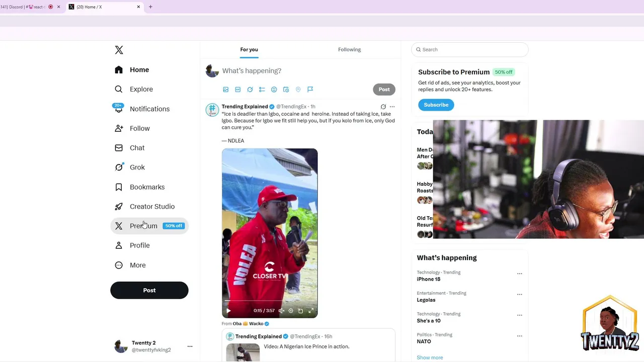This screenshot has height=362, width=644.
Task: Open options dots for Legolas trend
Action: (x=520, y=294)
